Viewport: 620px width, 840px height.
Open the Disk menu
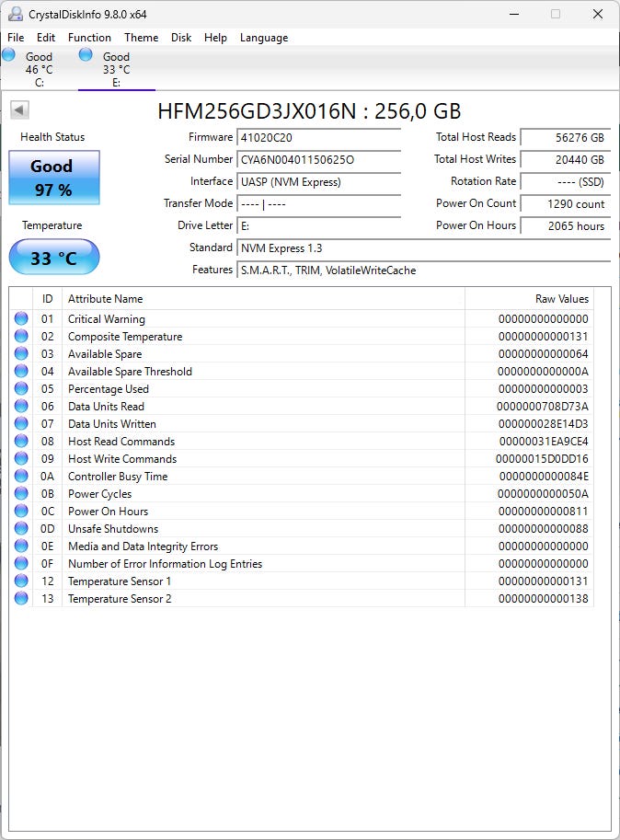tap(181, 38)
